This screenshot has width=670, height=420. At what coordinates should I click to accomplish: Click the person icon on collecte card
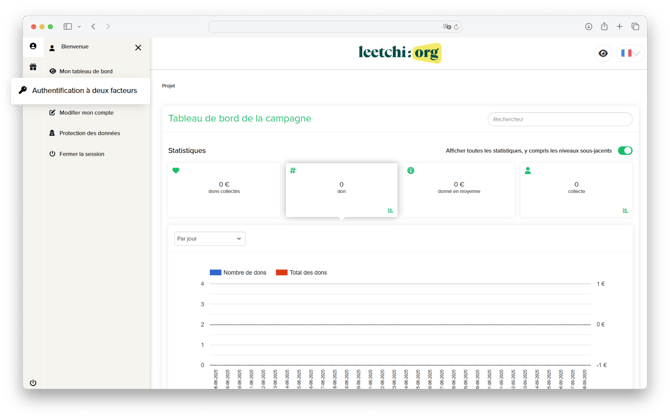point(528,170)
